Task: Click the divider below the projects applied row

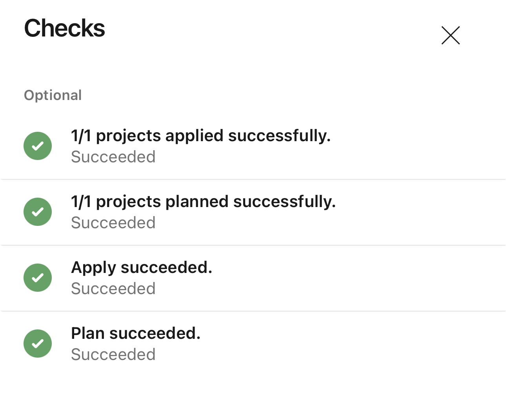Action: [x=253, y=179]
